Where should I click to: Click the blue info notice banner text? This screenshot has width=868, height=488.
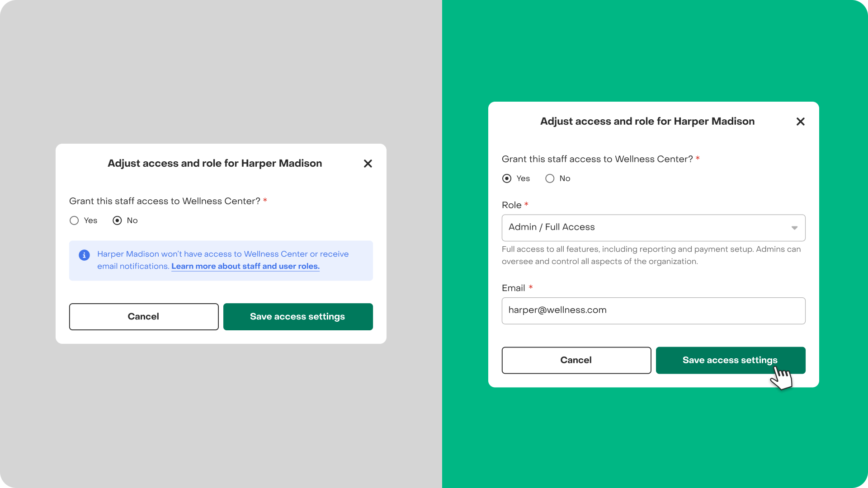(x=223, y=254)
